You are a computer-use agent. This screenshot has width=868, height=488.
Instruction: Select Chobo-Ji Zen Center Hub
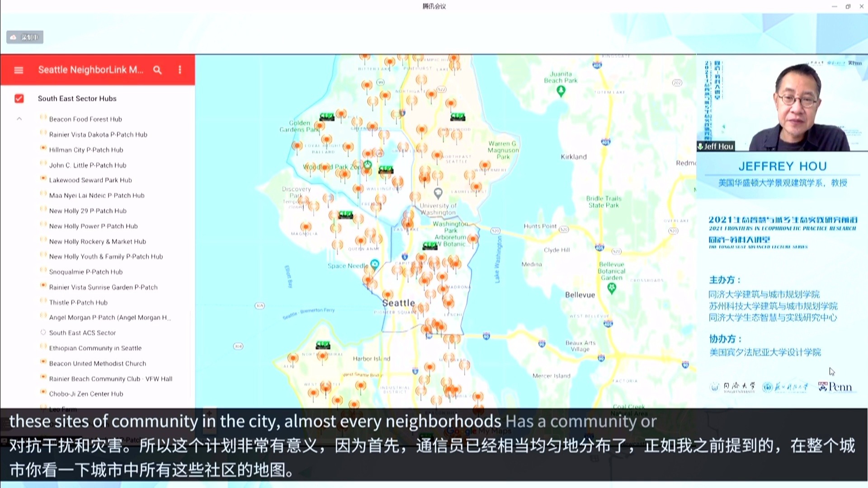point(86,394)
